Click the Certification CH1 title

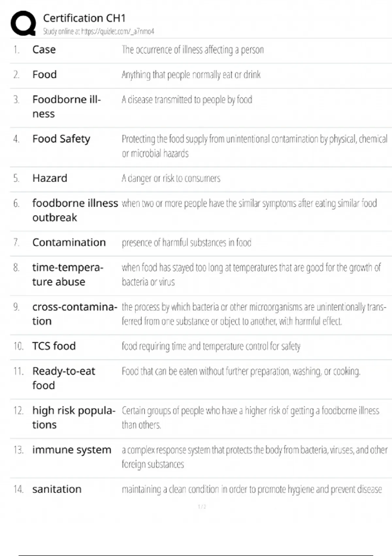[x=84, y=18]
